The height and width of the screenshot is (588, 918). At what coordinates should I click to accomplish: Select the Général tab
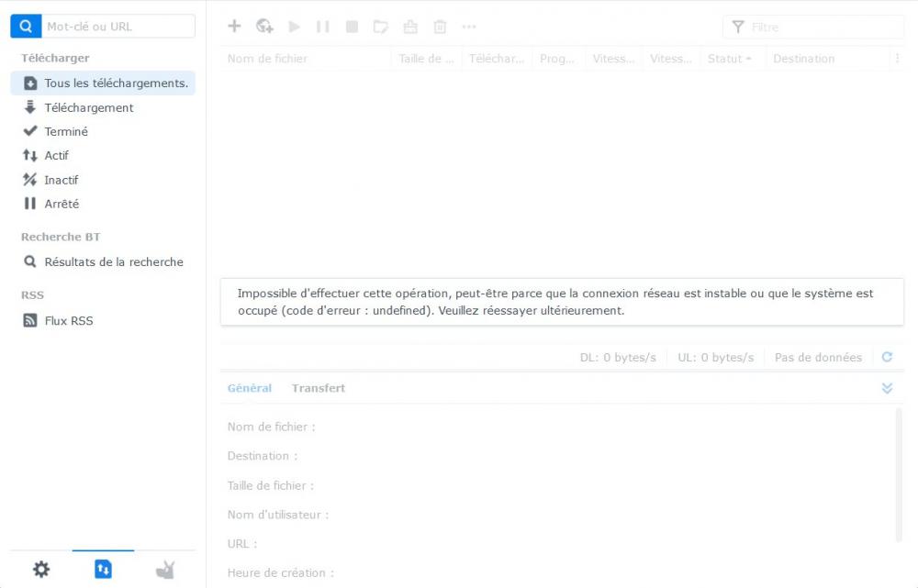tap(250, 388)
